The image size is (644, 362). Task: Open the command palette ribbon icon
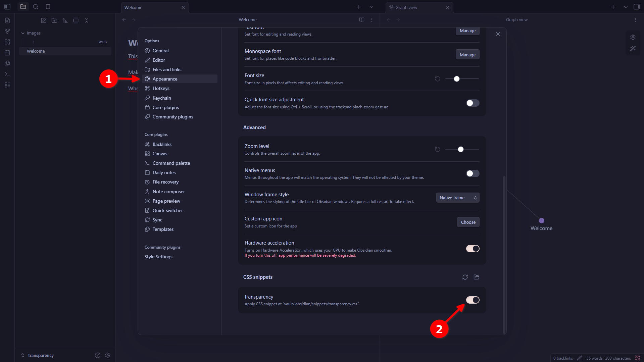pos(7,74)
